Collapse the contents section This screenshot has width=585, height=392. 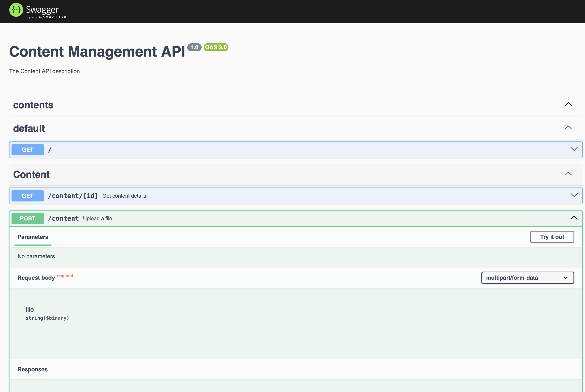coord(569,104)
